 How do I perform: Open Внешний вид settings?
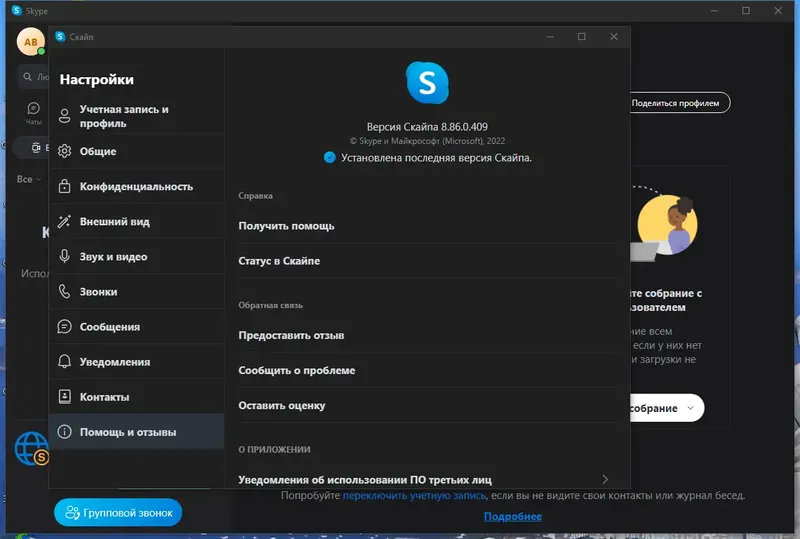137,222
